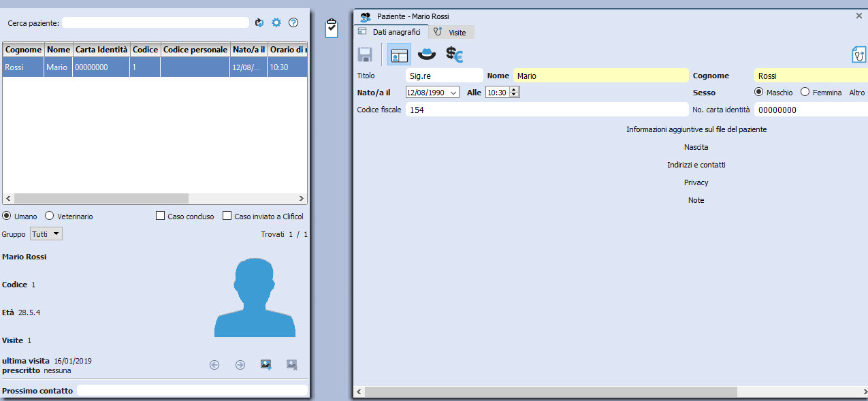
Task: Expand the Nato/a il date picker
Action: [x=454, y=93]
